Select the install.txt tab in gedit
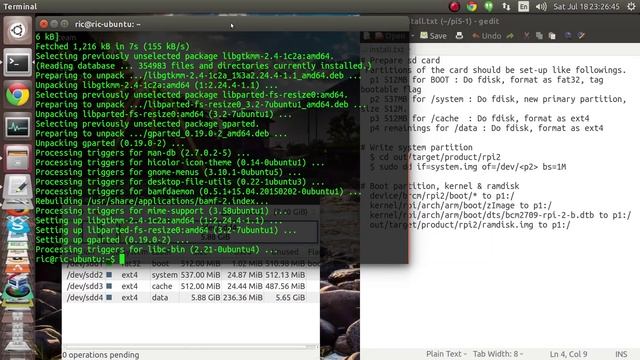 coord(386,49)
